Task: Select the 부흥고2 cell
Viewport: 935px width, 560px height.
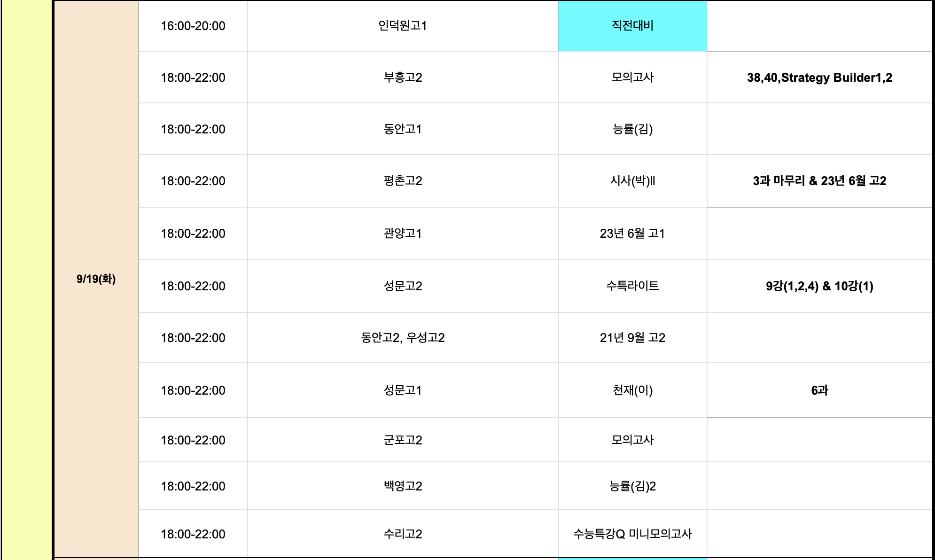Action: coord(403,78)
